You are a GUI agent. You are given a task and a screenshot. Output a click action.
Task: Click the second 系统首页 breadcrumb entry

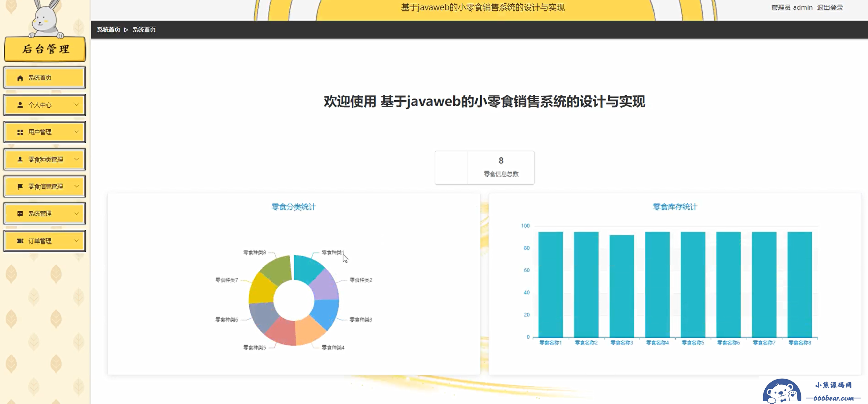(x=144, y=30)
